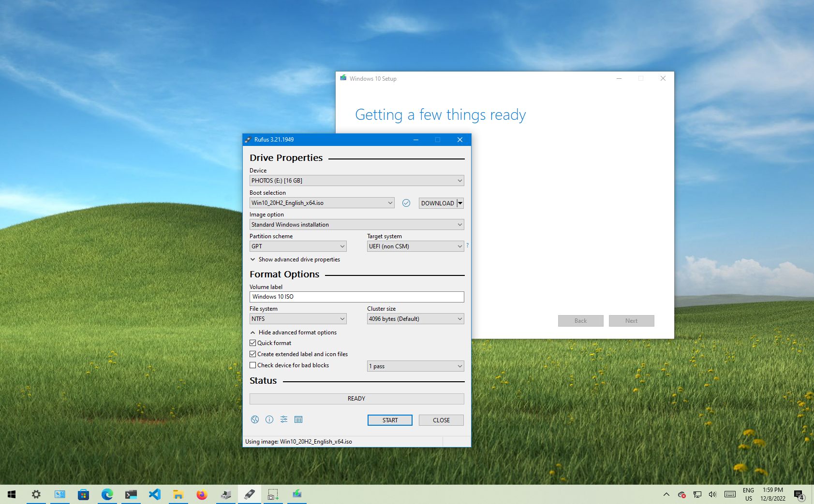Image resolution: width=814 pixels, height=504 pixels.
Task: Click the DOWNLOAD button split arrow
Action: click(x=460, y=203)
